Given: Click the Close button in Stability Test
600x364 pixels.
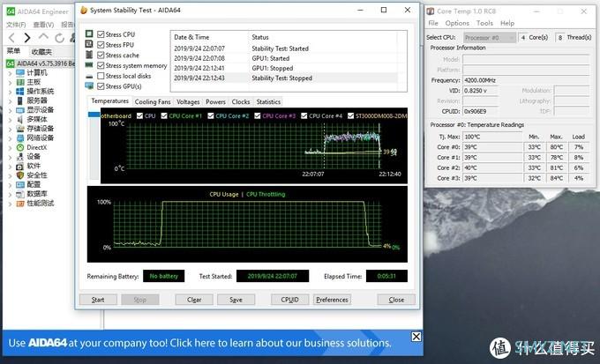Looking at the screenshot, I should point(396,300).
